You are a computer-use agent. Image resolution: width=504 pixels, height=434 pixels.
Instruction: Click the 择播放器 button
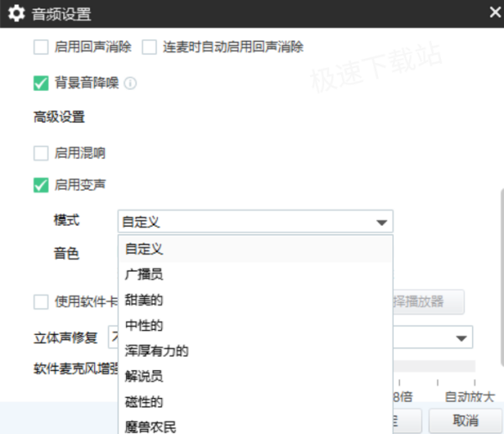(x=428, y=301)
